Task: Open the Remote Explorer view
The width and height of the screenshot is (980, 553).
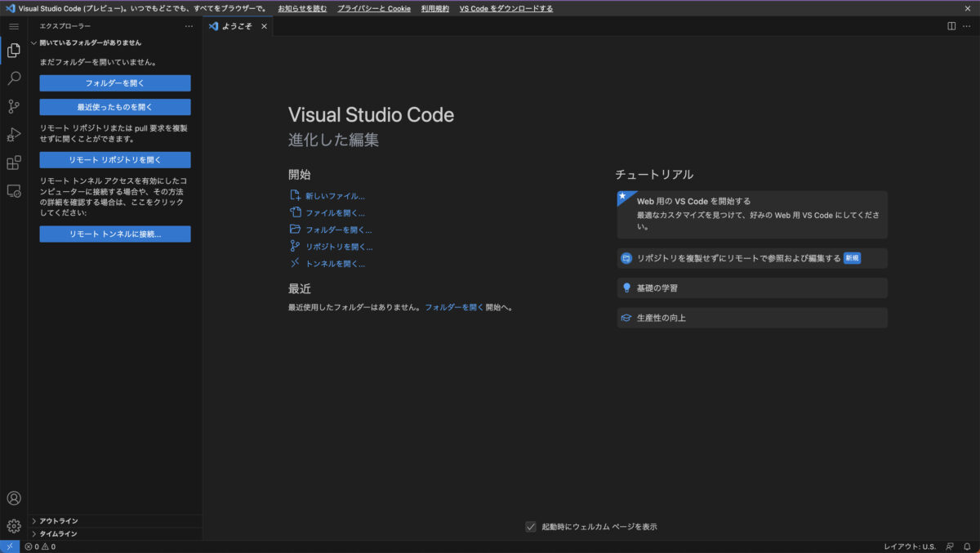Action: coord(13,190)
